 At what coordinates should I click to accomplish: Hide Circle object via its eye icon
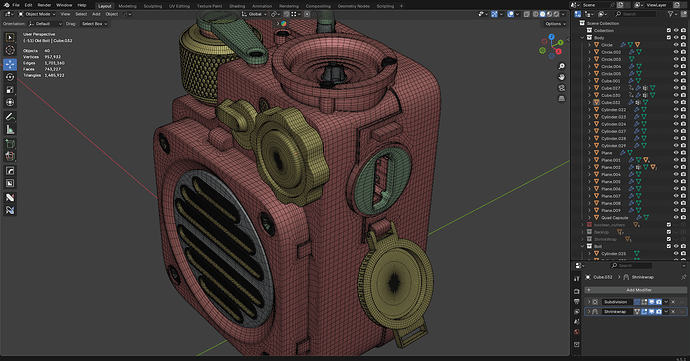point(676,45)
